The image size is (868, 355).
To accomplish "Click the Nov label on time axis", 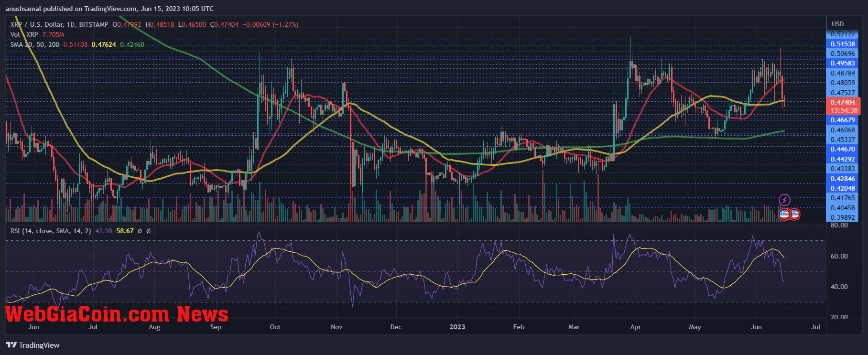I will tap(336, 327).
